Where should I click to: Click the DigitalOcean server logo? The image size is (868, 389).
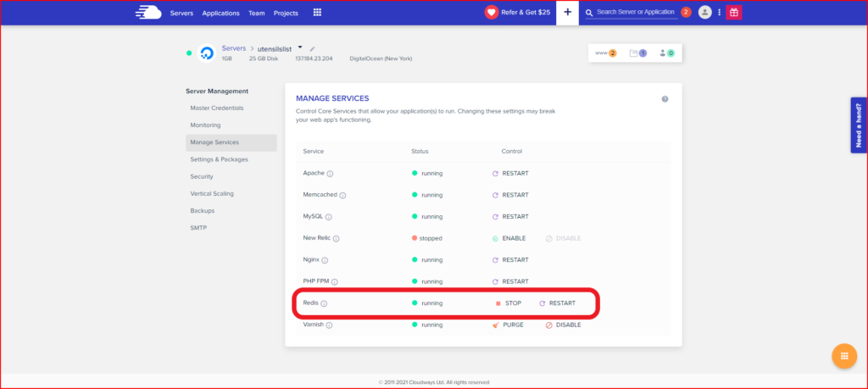(207, 53)
